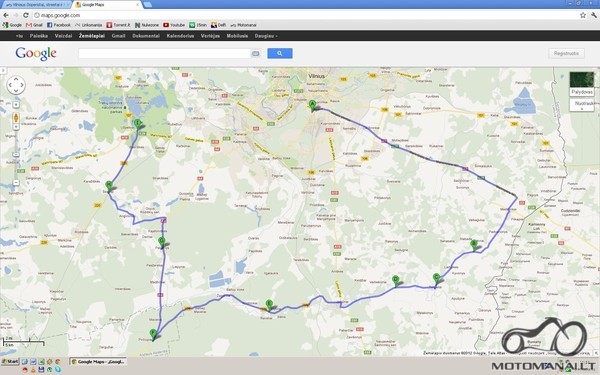600x375 pixels.
Task: Click the Registruotis sign-in button
Action: (x=566, y=53)
